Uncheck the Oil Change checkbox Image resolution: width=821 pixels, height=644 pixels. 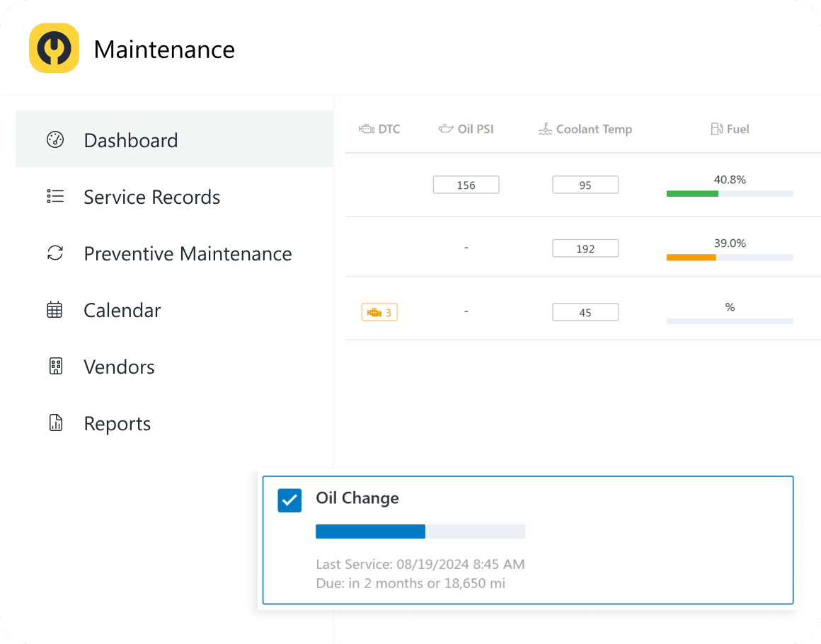tap(289, 500)
